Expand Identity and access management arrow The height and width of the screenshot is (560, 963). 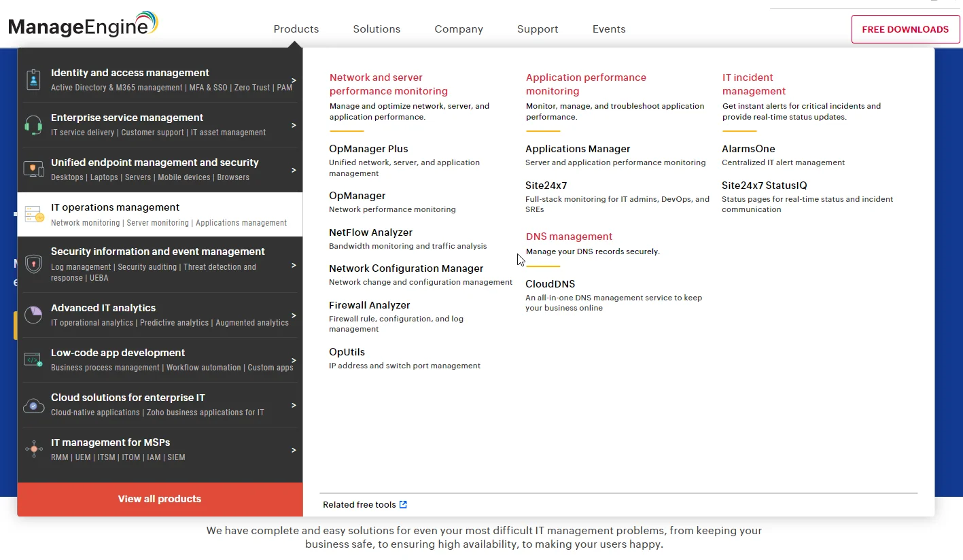coord(294,80)
